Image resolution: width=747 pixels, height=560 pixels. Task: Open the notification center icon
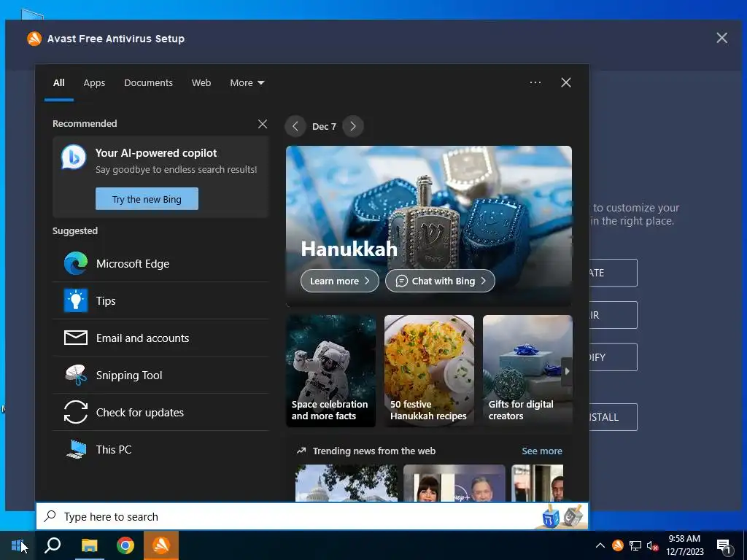point(724,546)
